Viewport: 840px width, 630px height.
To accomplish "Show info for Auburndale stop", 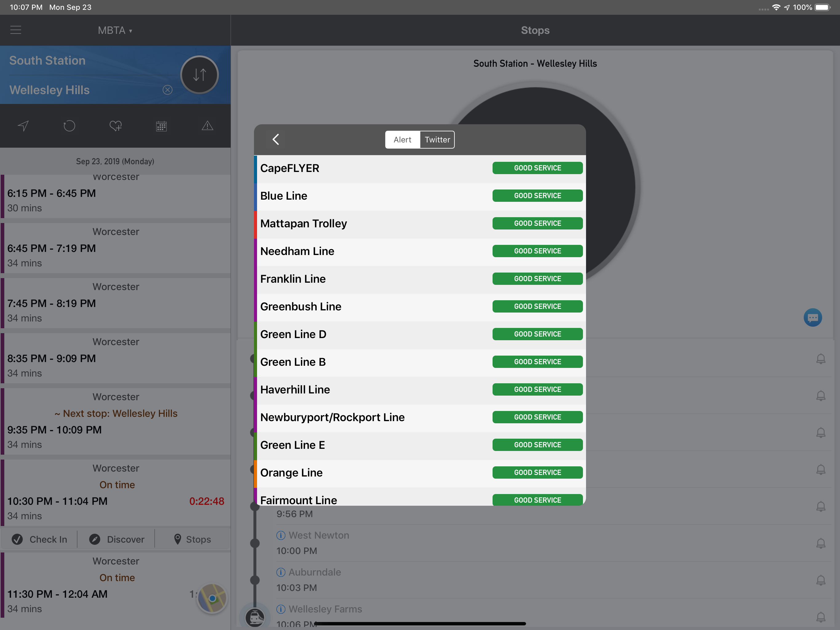I will (x=281, y=572).
